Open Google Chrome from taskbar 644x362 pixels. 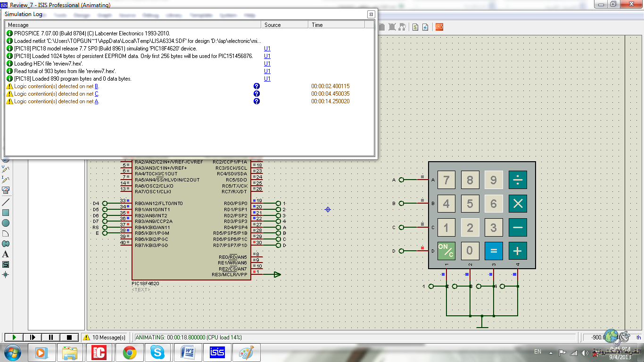coord(130,353)
